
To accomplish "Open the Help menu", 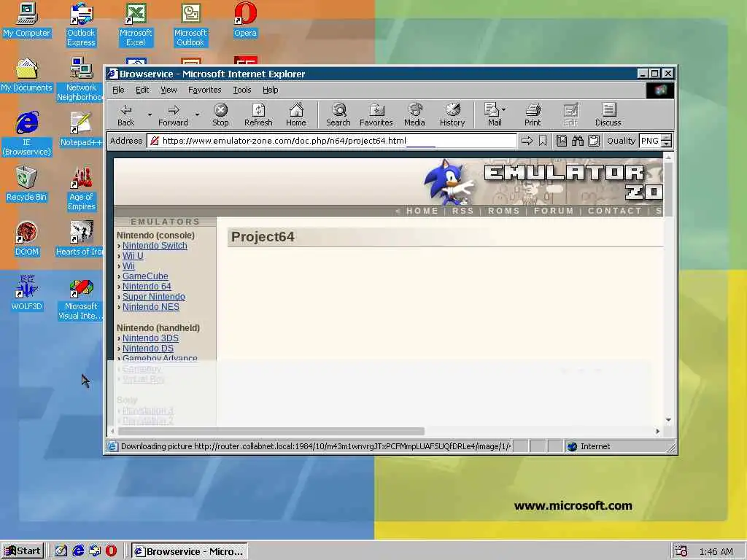I will point(270,90).
